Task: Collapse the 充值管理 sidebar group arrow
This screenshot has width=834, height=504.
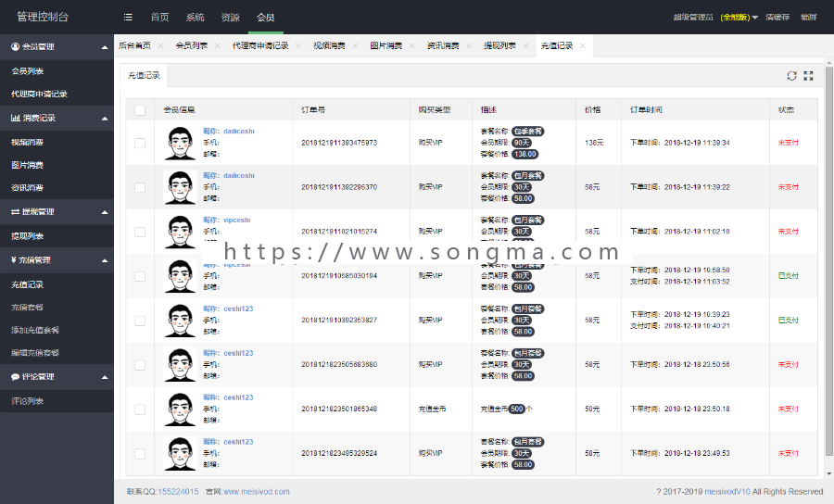Action: (x=104, y=260)
